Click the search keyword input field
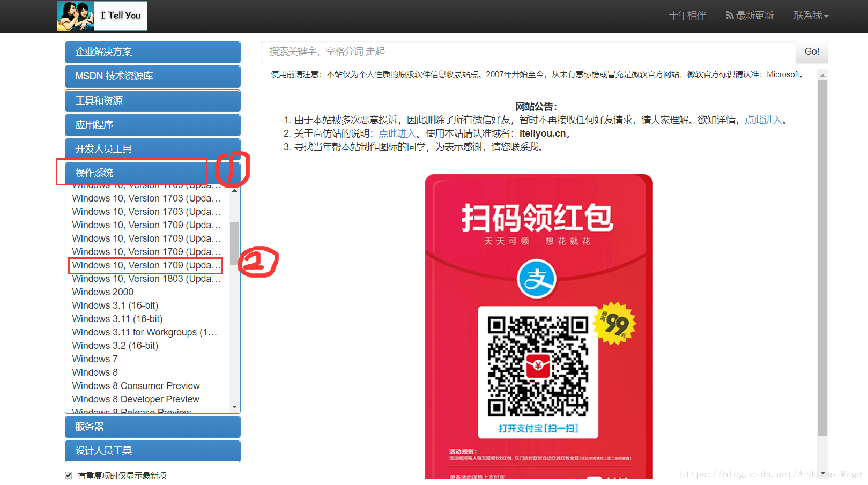 click(x=528, y=51)
